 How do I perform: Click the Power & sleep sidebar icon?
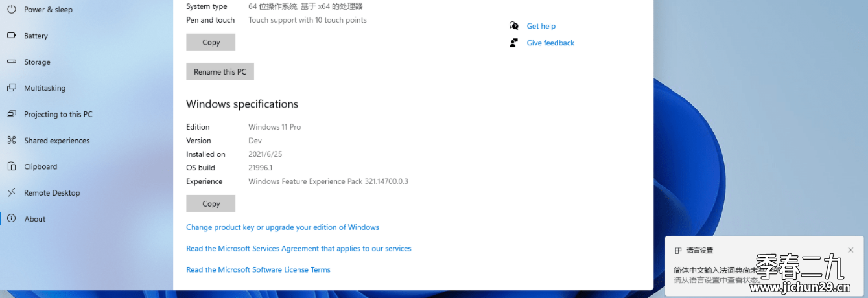click(x=11, y=10)
